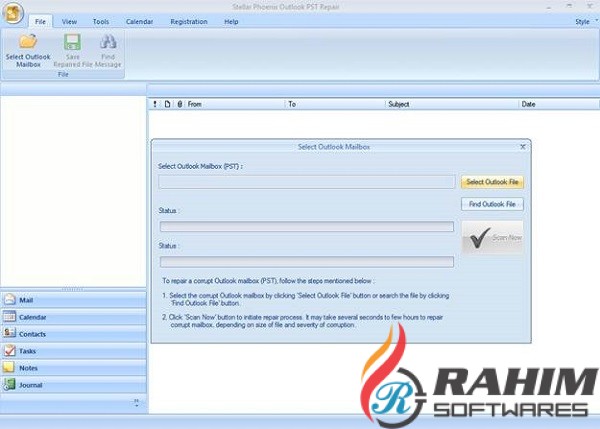Sort by attachment paperclip column icon
This screenshot has height=429, width=600.
[179, 104]
